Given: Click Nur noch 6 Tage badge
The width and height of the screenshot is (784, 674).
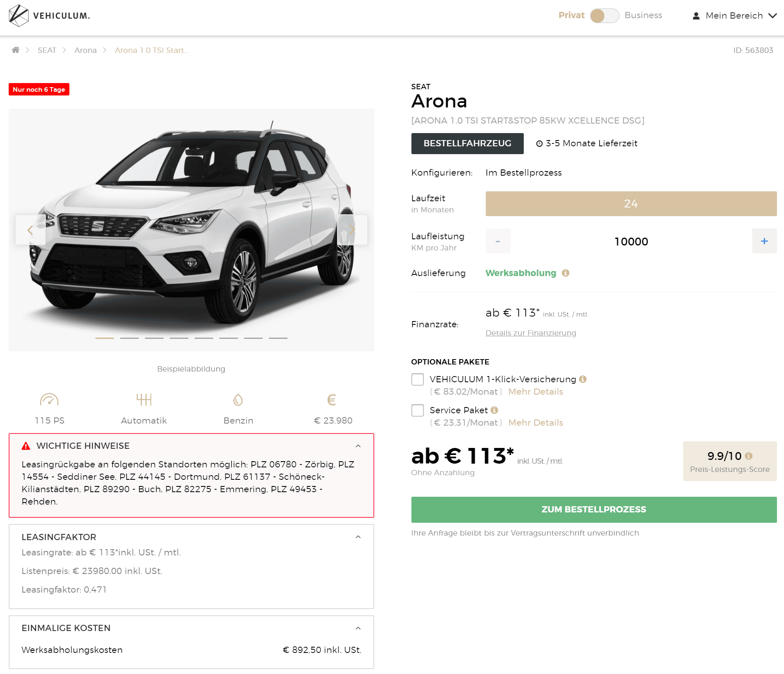Looking at the screenshot, I should point(39,89).
